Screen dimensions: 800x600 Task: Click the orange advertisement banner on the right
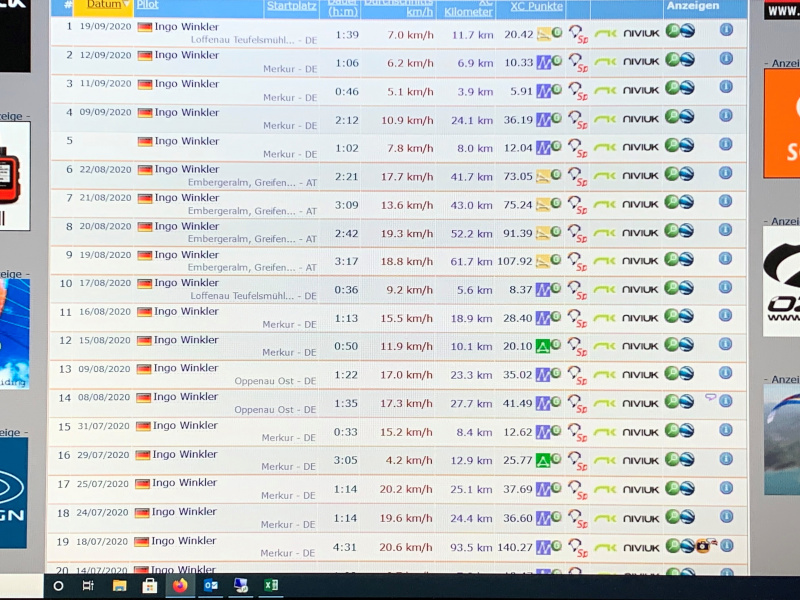(x=782, y=123)
